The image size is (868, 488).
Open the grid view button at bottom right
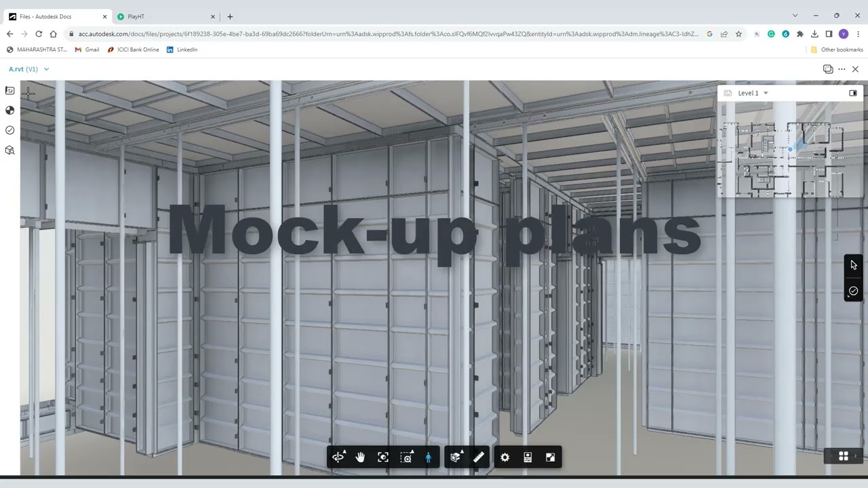tap(844, 456)
